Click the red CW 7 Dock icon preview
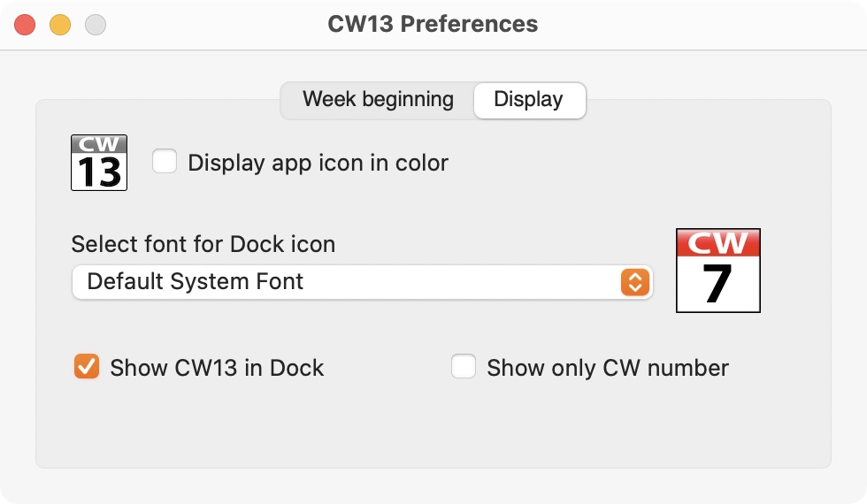 (x=718, y=271)
